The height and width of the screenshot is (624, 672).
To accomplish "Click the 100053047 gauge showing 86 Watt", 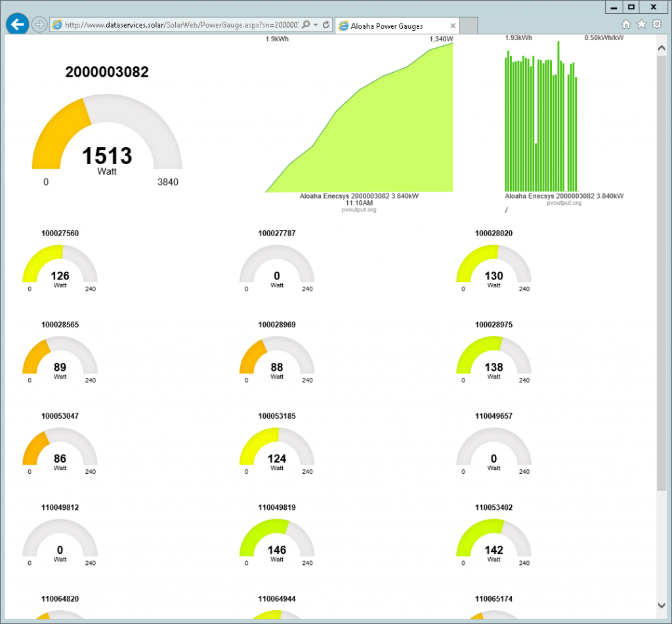I will point(60,450).
